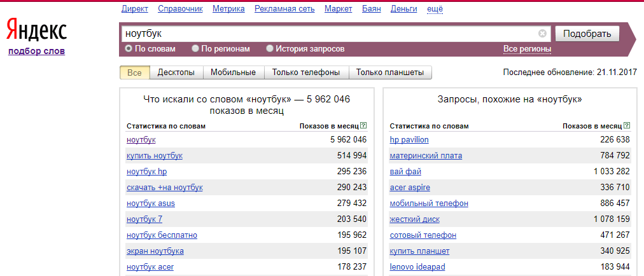Switch to the Только планшеты tab
Image resolution: width=644 pixels, height=276 pixels.
point(390,72)
